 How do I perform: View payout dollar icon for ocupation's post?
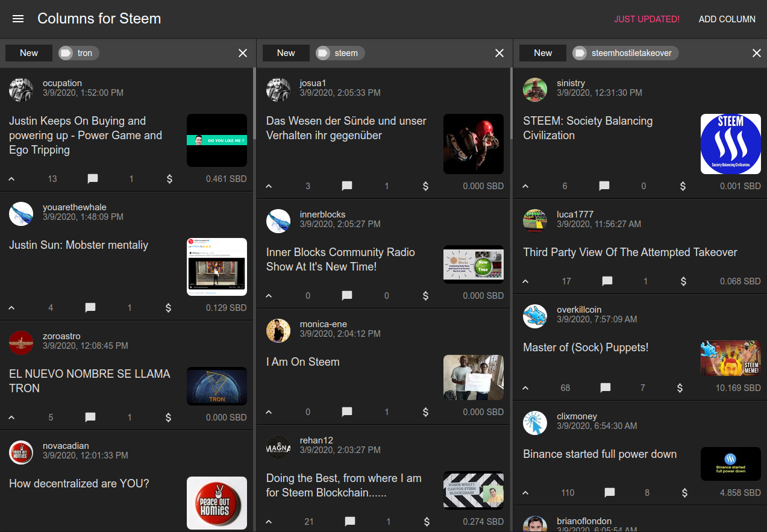(169, 178)
